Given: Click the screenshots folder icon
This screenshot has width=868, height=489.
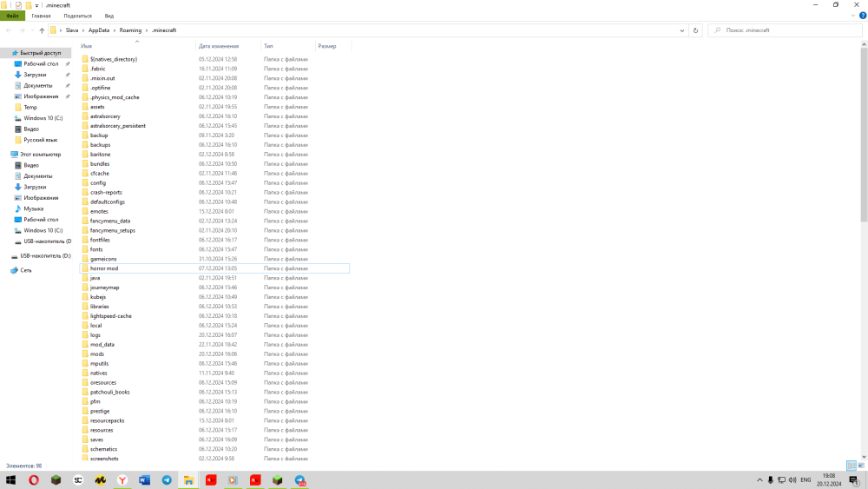Looking at the screenshot, I should coord(85,459).
